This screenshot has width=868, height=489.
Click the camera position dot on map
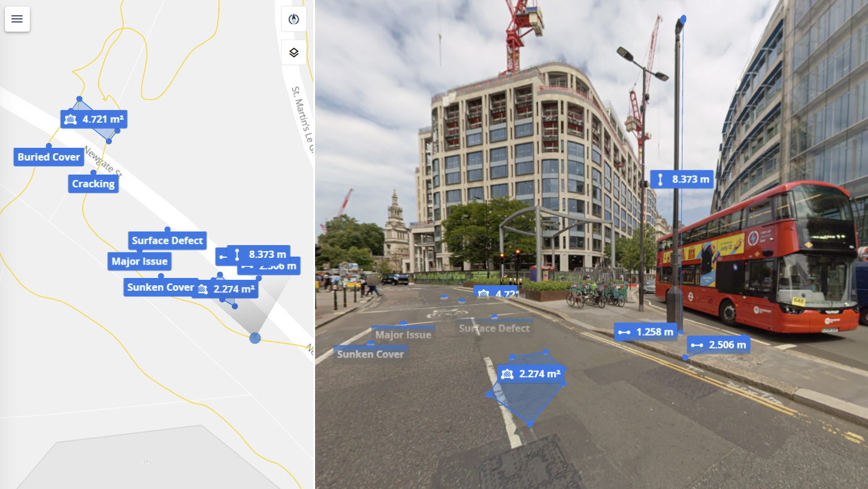tap(255, 338)
